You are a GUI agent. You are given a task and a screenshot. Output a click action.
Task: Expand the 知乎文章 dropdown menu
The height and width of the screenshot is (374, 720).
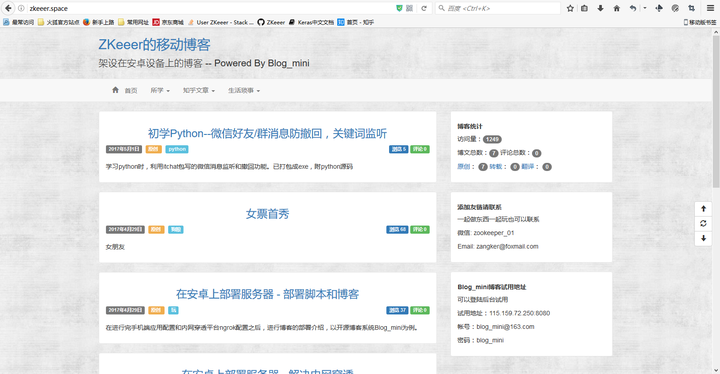[x=199, y=91]
